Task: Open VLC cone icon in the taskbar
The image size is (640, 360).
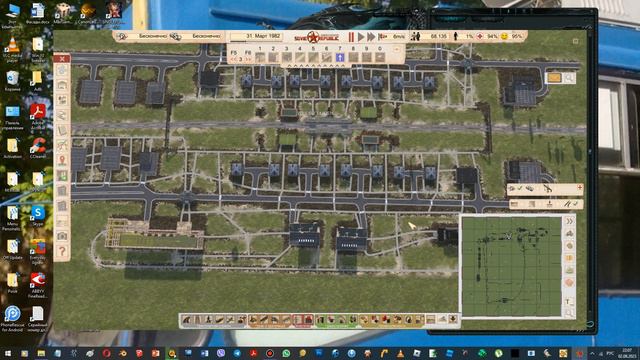Action: (400, 353)
